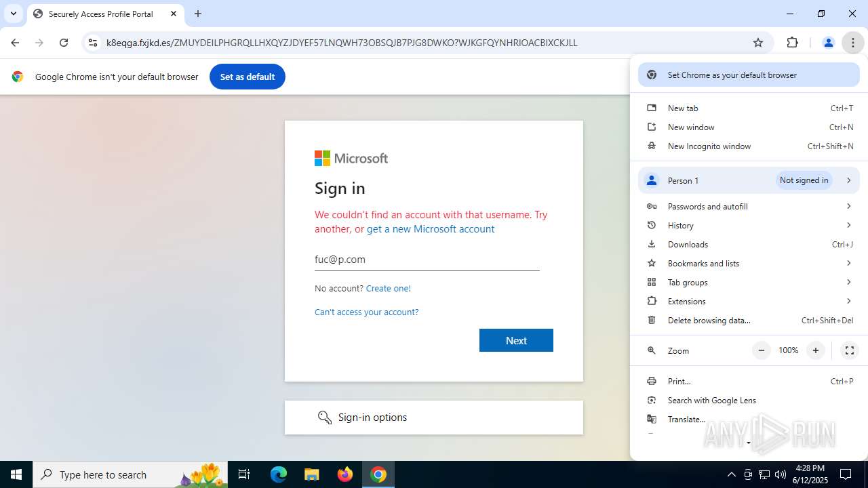This screenshot has height=488, width=868.
Task: Expand the Tab groups submenu
Action: coord(749,283)
